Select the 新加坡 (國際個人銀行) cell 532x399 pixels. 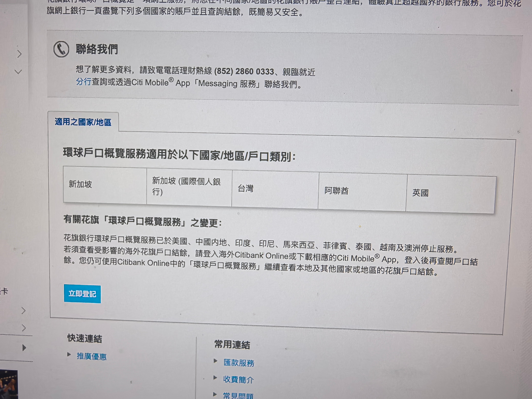189,187
